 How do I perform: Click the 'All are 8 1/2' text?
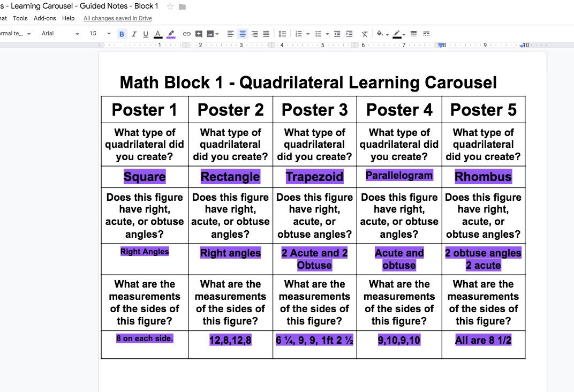[x=483, y=340]
